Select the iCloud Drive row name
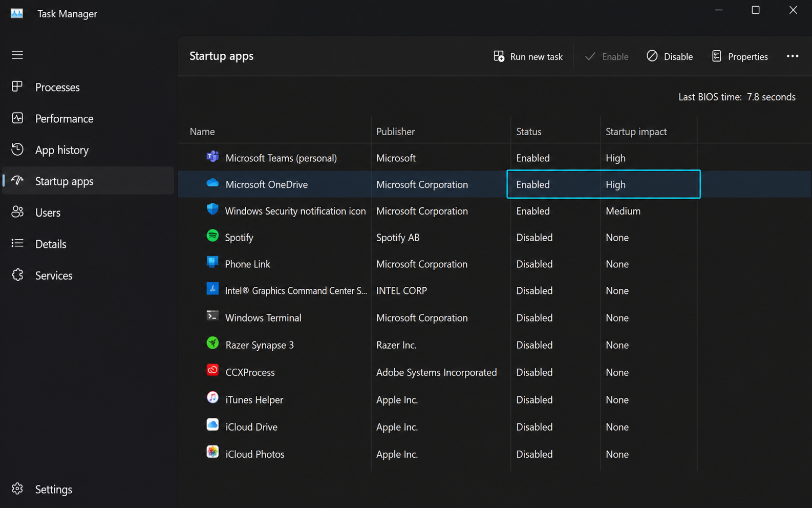This screenshot has height=508, width=812. click(x=251, y=427)
